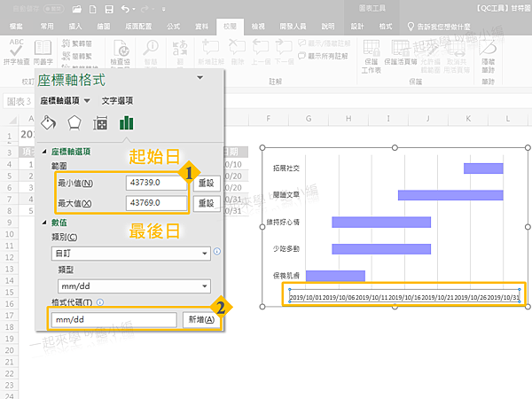
Task: Click the 最大值 field showing 43769.0
Action: pyautogui.click(x=156, y=203)
